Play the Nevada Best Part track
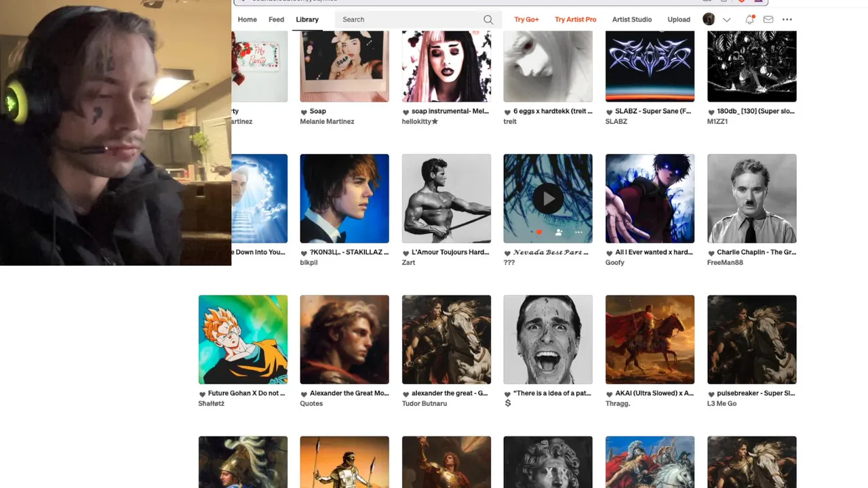 click(548, 199)
